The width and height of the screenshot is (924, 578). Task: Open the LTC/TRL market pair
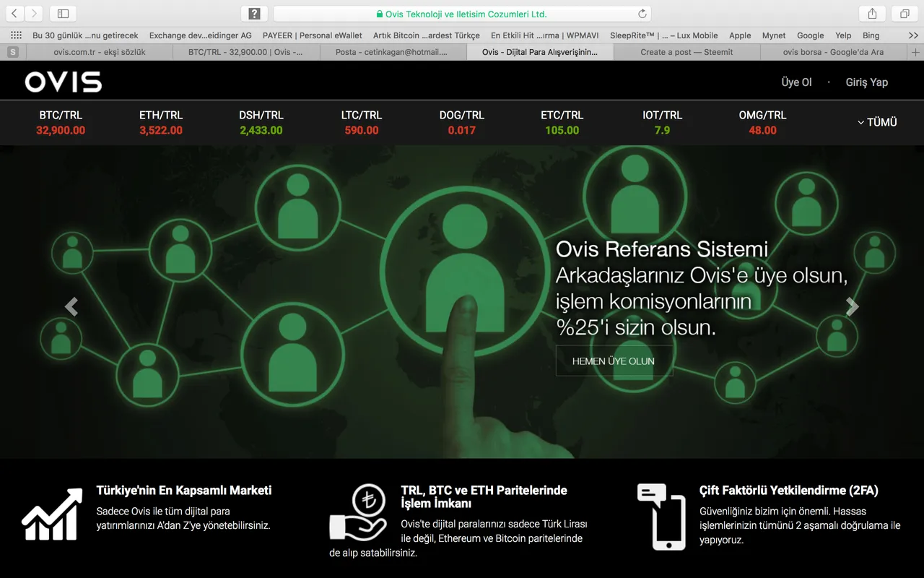point(362,123)
